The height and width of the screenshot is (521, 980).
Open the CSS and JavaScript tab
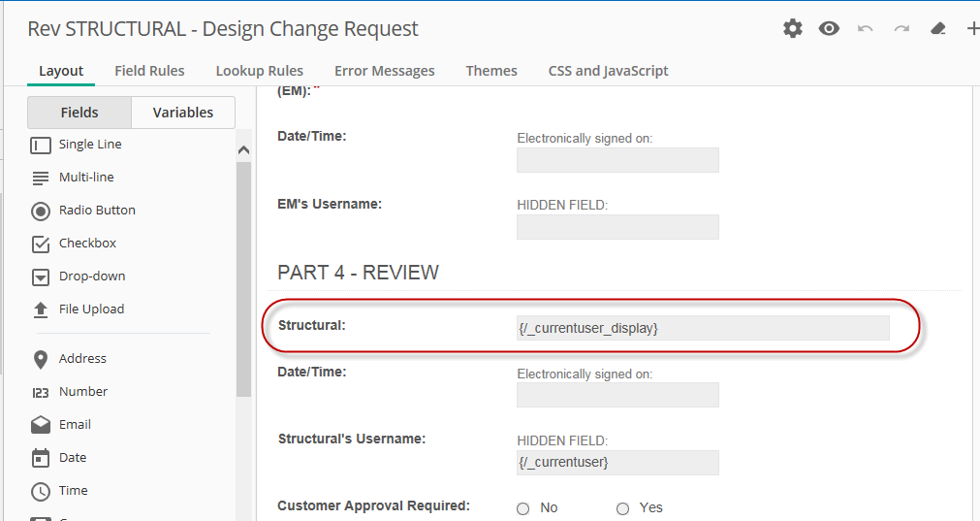[x=608, y=71]
